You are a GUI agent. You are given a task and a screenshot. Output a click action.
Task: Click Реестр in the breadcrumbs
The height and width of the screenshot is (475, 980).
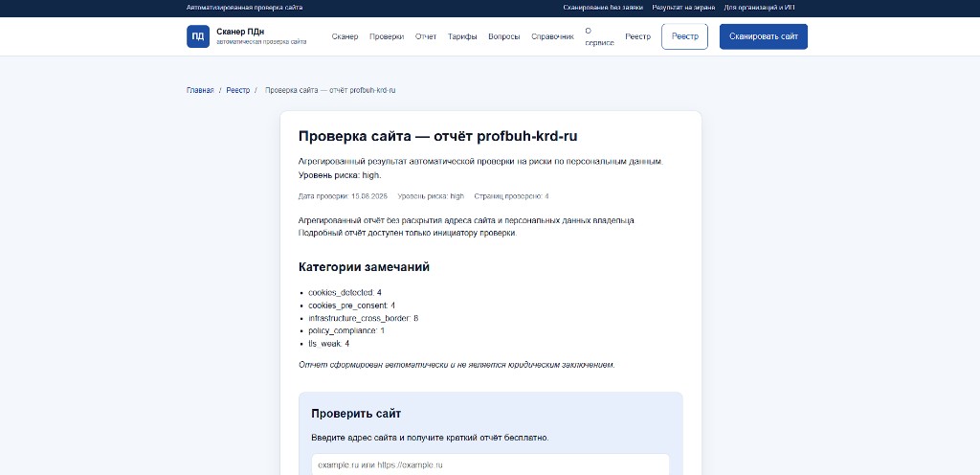click(x=238, y=90)
